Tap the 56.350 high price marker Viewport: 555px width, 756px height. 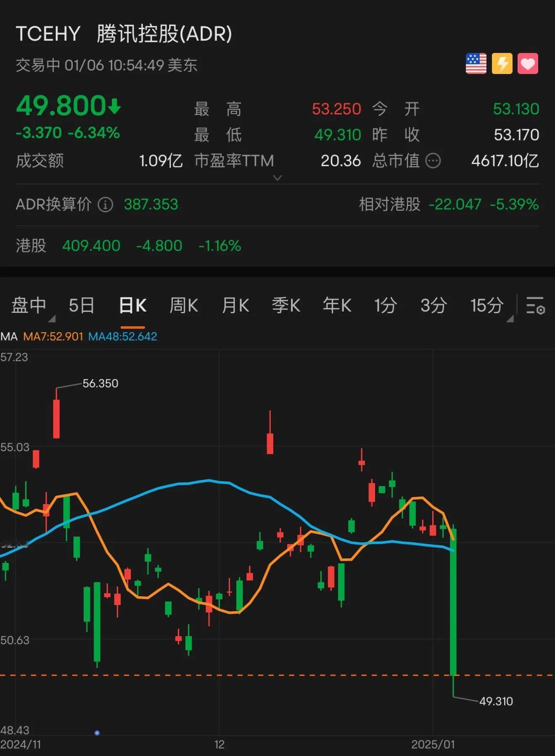(x=100, y=383)
